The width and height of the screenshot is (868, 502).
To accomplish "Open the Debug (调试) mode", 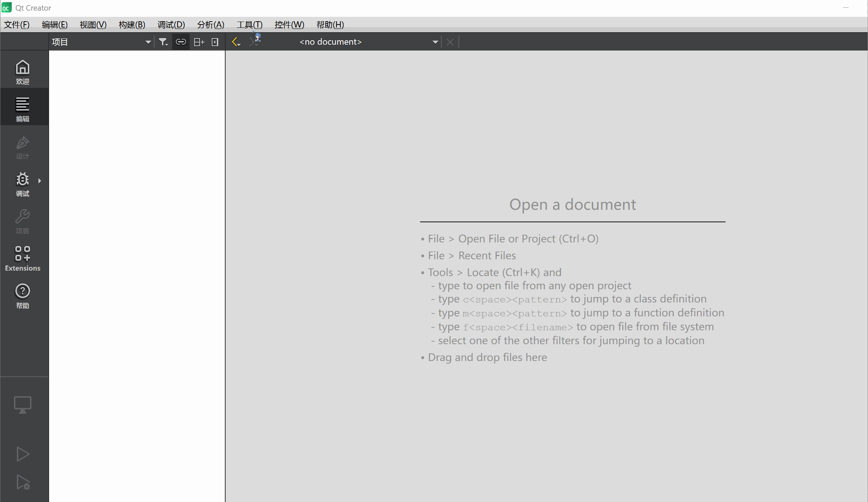I will pos(22,184).
